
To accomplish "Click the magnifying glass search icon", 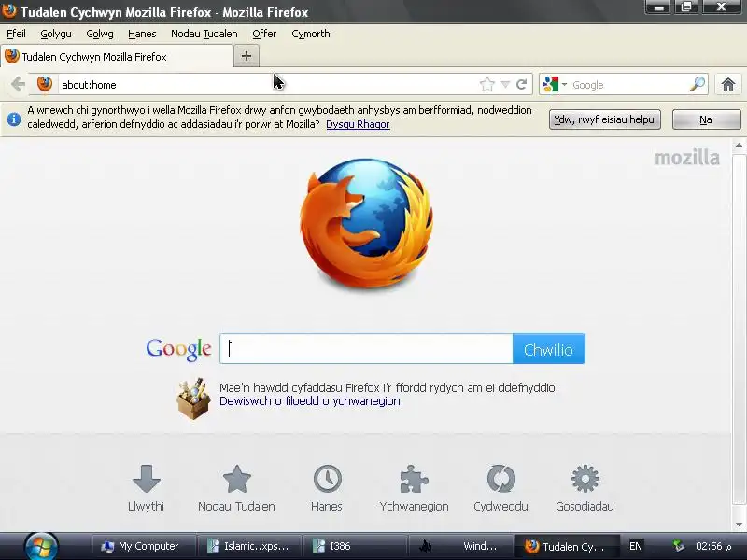I will pos(698,84).
